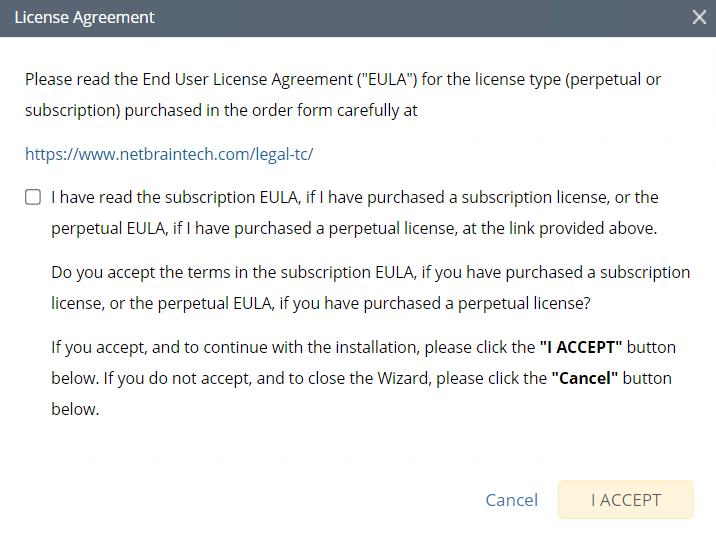Click the I ACCEPT button
This screenshot has height=546, width=716.
click(625, 500)
